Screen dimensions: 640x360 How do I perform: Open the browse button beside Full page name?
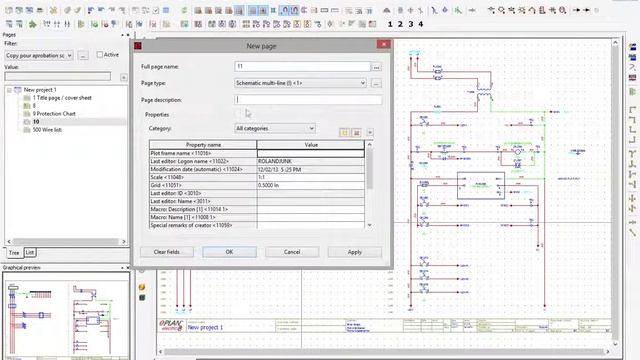[376, 67]
